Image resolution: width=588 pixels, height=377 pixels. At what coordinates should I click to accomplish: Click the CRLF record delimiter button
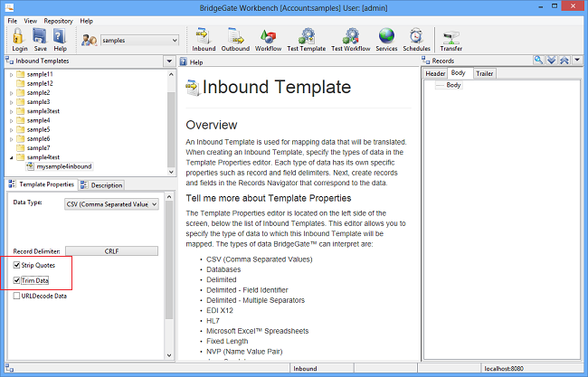coord(112,251)
